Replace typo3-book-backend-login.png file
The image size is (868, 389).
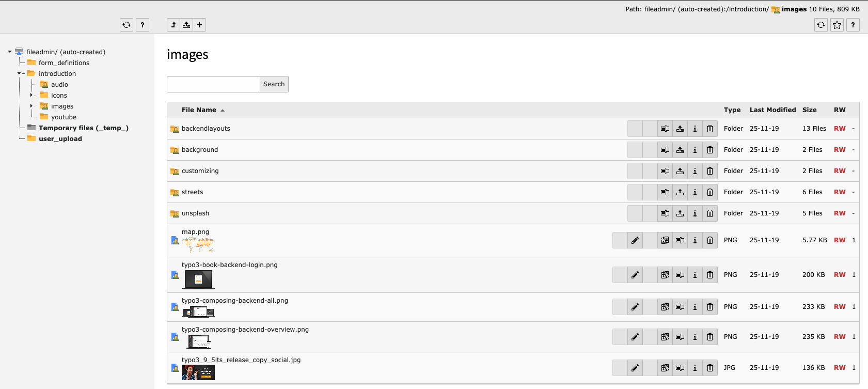coord(665,275)
